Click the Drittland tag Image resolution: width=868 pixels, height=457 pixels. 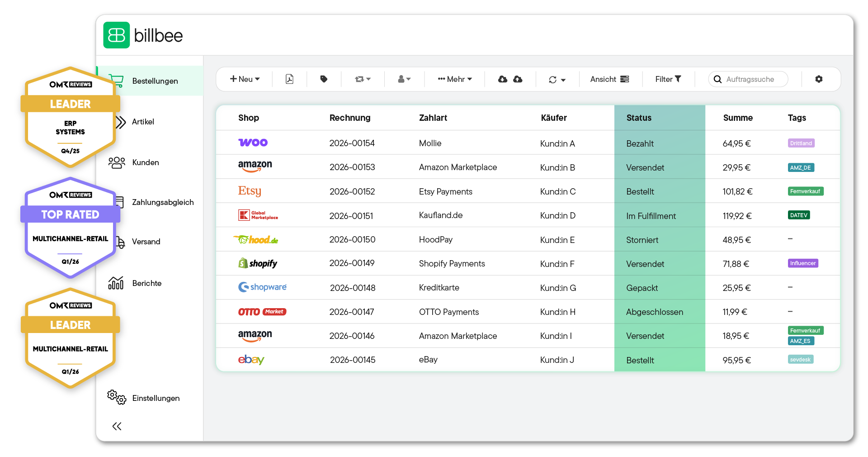801,143
